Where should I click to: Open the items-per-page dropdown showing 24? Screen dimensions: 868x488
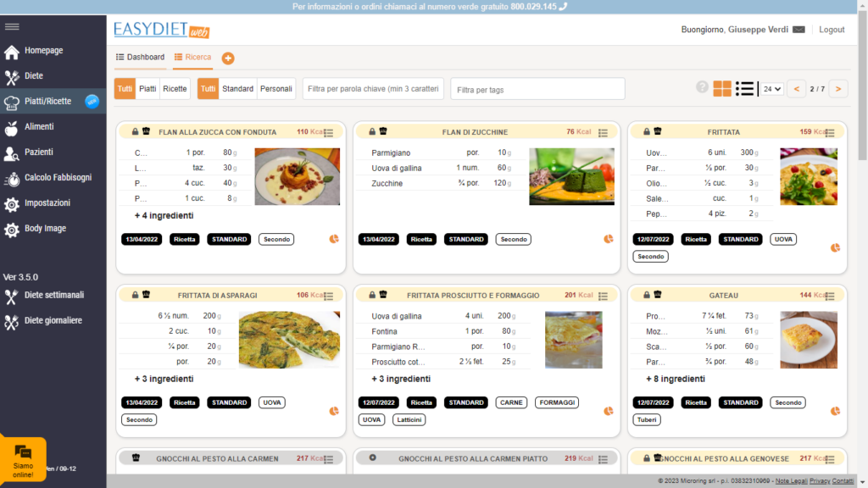(x=772, y=88)
